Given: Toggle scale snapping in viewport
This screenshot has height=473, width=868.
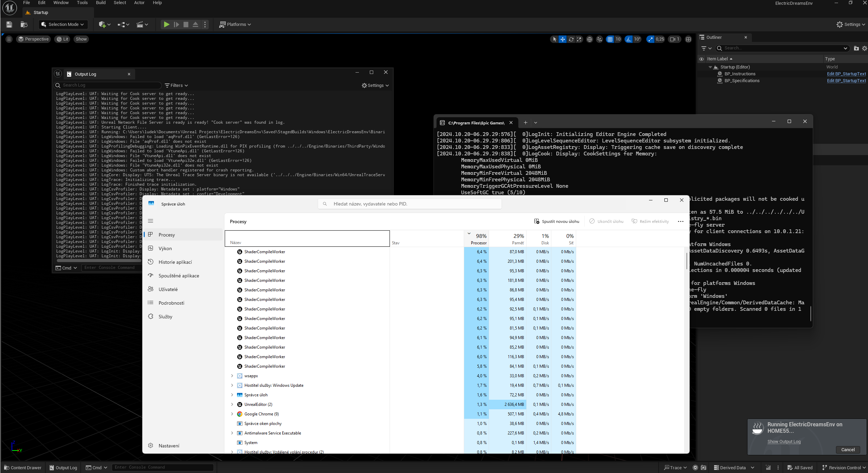Looking at the screenshot, I should click(650, 39).
